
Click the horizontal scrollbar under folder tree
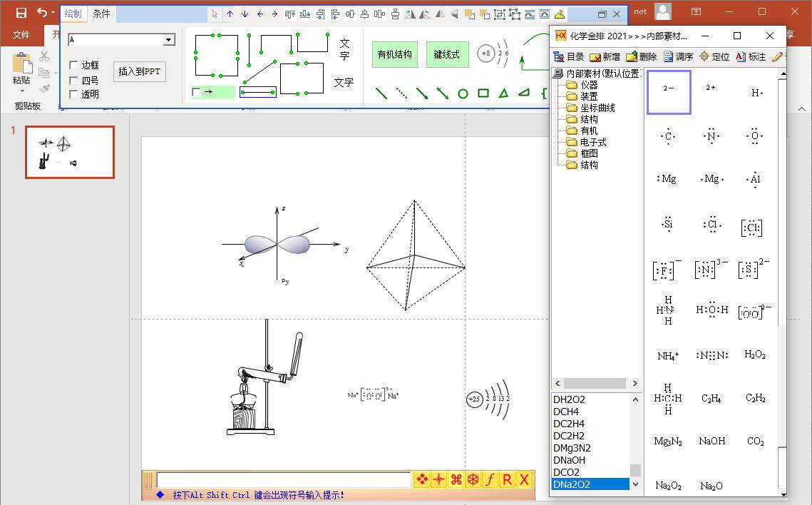pyautogui.click(x=596, y=383)
